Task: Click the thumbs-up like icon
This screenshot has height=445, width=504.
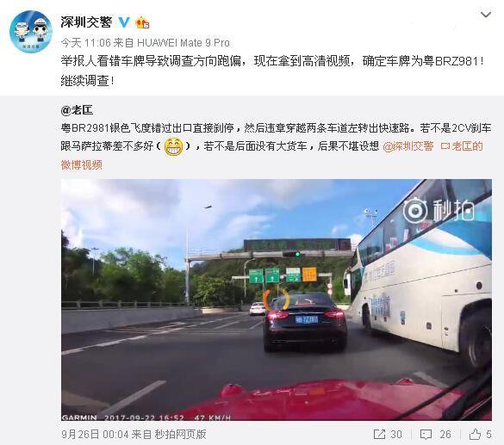Action: click(x=475, y=435)
